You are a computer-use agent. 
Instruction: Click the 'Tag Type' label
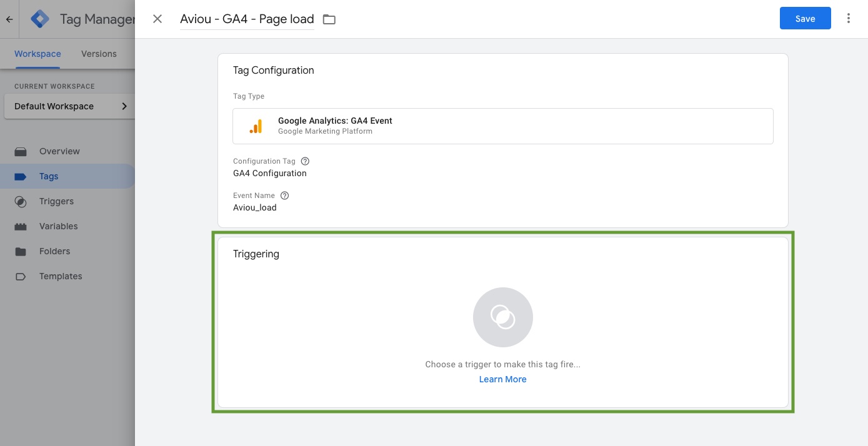point(249,96)
